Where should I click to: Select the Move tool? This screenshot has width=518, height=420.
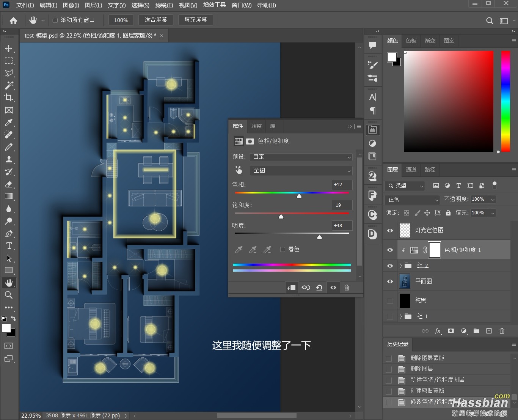(9, 49)
